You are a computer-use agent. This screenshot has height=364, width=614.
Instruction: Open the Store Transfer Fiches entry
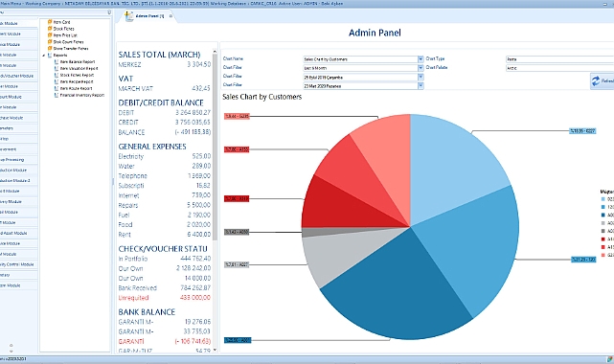click(71, 49)
